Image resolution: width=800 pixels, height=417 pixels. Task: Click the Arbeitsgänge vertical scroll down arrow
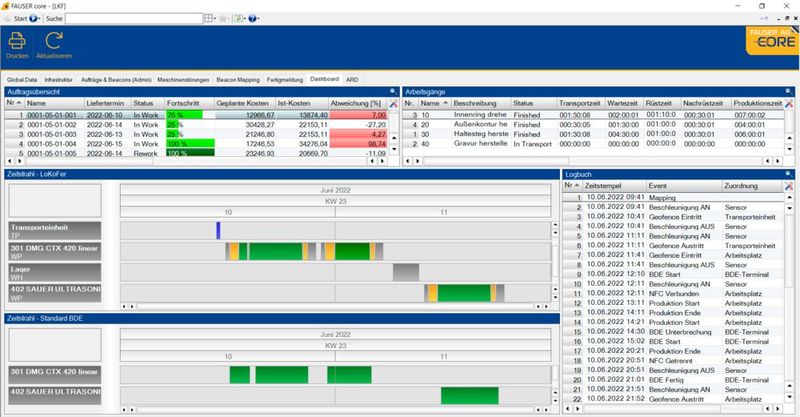coord(789,149)
